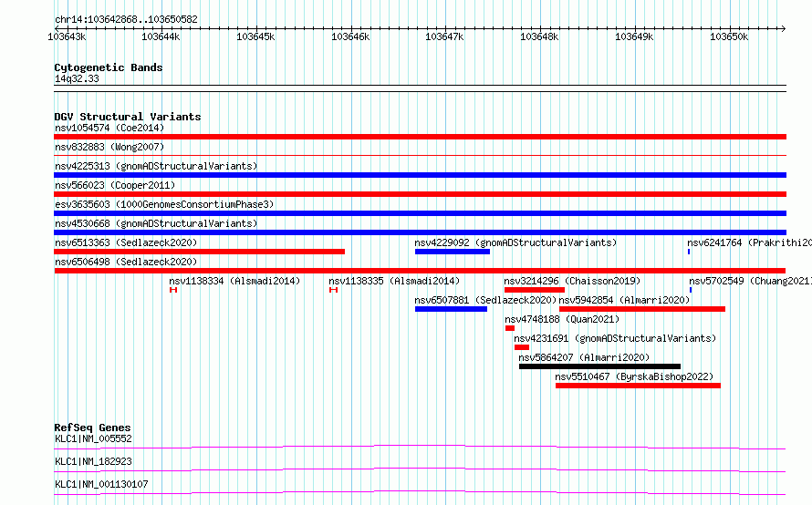Select the chr14:103642868..103650582 coordinates
This screenshot has width=812, height=505.
126,20
